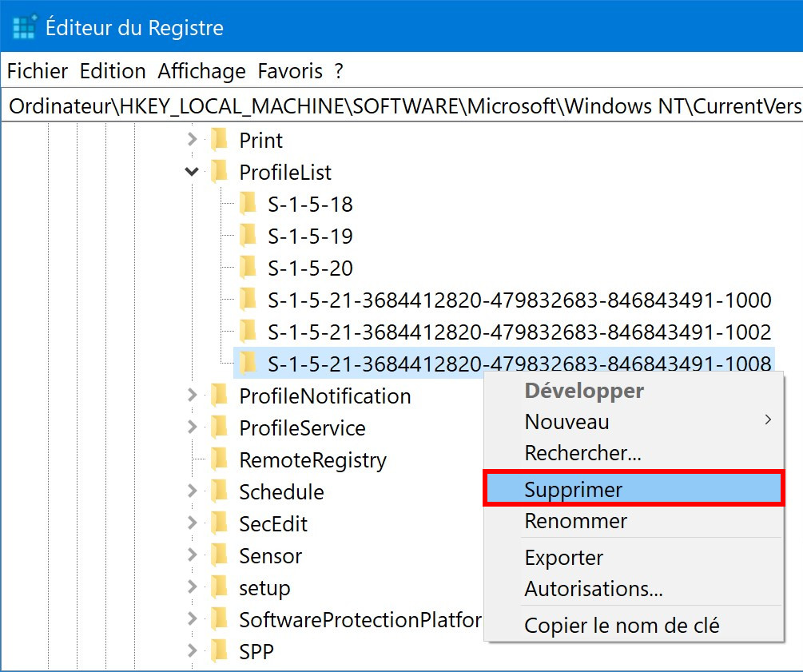Open the Edition menu
The height and width of the screenshot is (672, 803).
[x=113, y=71]
